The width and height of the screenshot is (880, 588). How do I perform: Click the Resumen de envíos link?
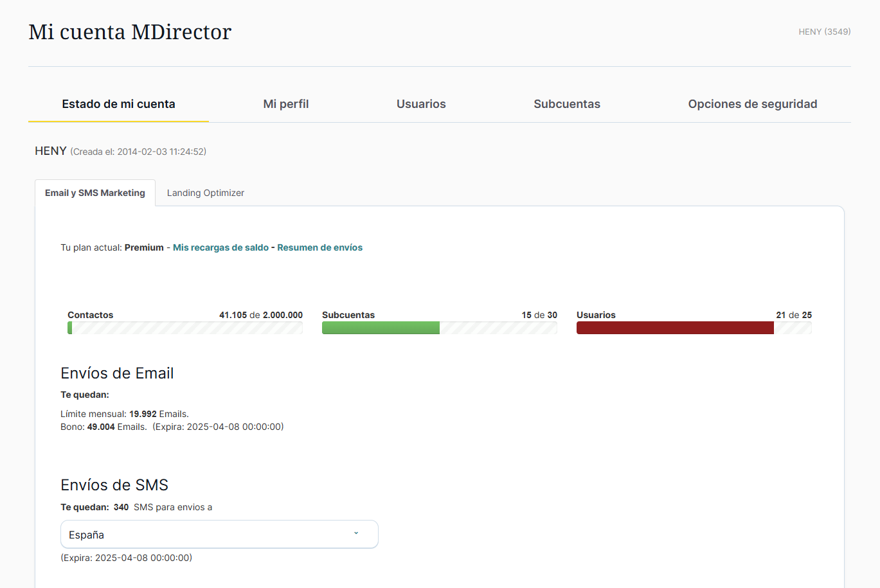point(319,247)
